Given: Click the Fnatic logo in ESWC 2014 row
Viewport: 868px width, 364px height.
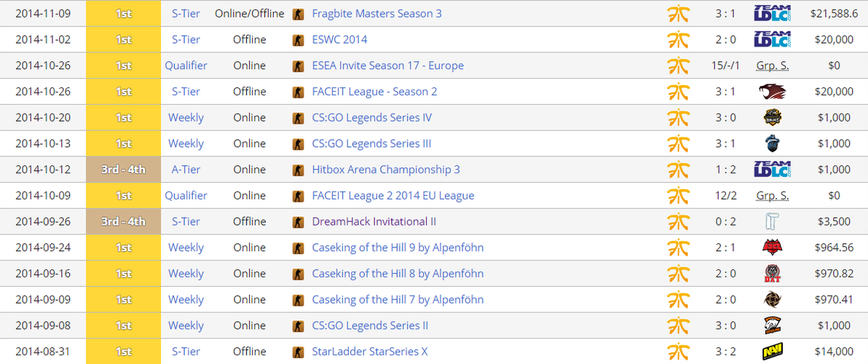Looking at the screenshot, I should (678, 39).
